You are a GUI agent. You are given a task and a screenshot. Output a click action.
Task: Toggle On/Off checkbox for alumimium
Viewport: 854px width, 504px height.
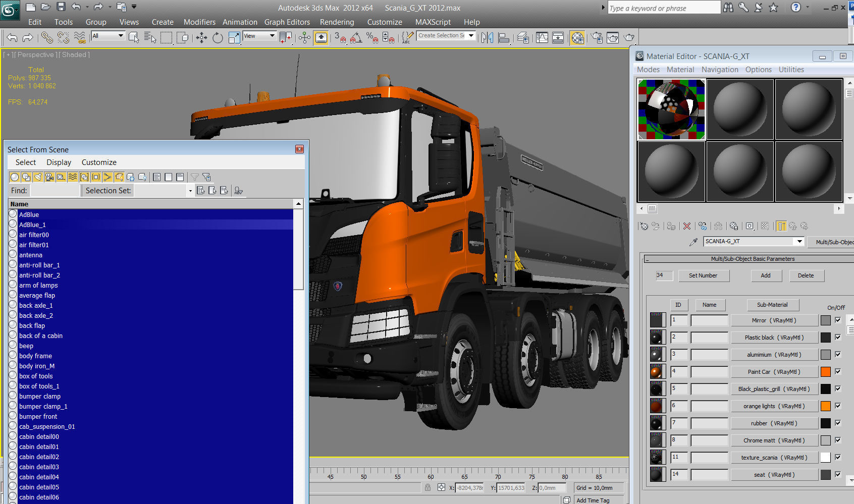pyautogui.click(x=838, y=354)
